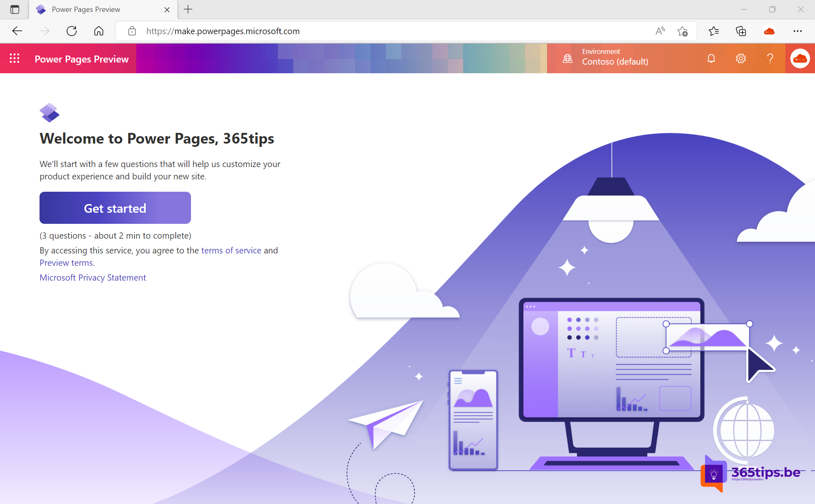Open the Collections icon
This screenshot has height=504, width=815.
(x=741, y=31)
